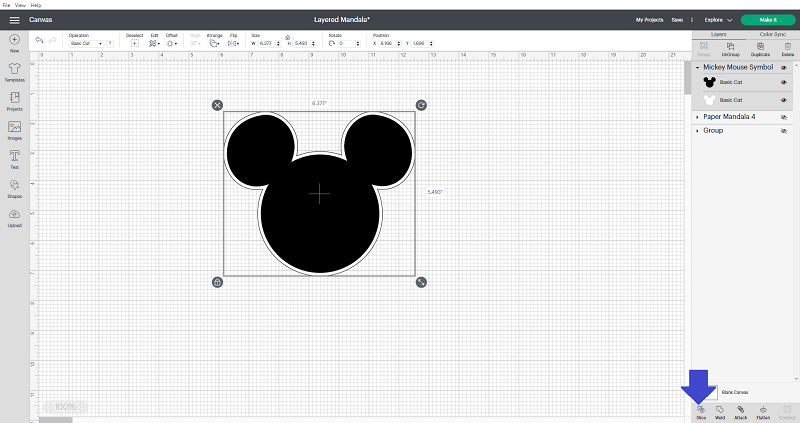Hide the black Basic Cut layer
The image size is (800, 423).
click(x=784, y=82)
